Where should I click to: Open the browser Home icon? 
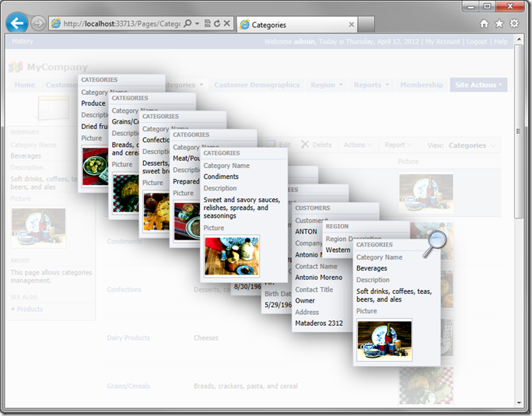tap(484, 23)
